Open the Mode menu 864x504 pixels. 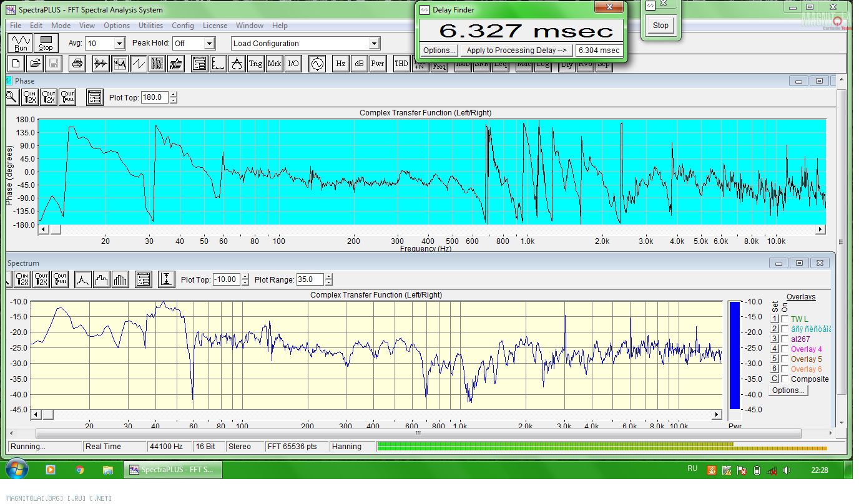[x=61, y=26]
